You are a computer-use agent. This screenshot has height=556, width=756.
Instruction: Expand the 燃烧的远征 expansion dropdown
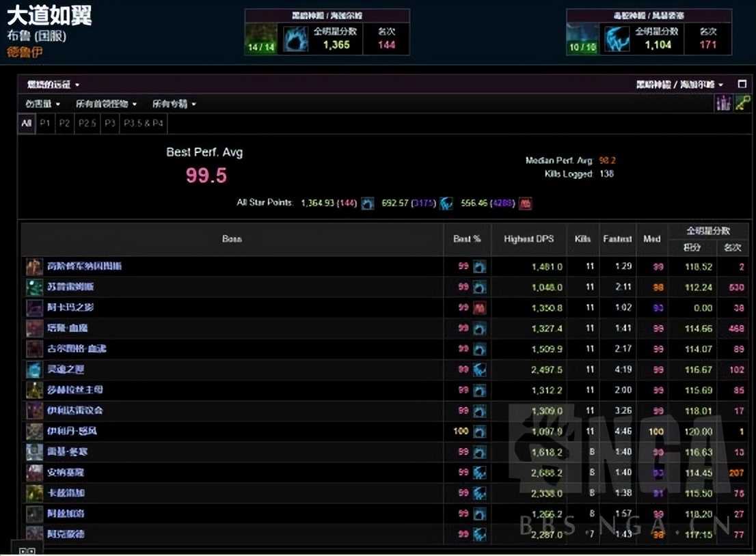(x=53, y=85)
